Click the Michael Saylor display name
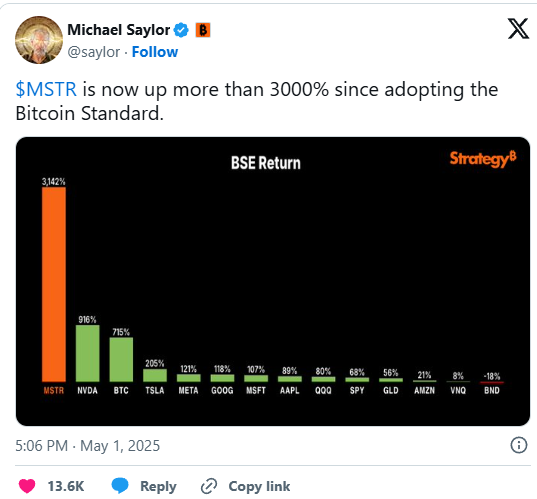537x499 pixels. click(118, 30)
